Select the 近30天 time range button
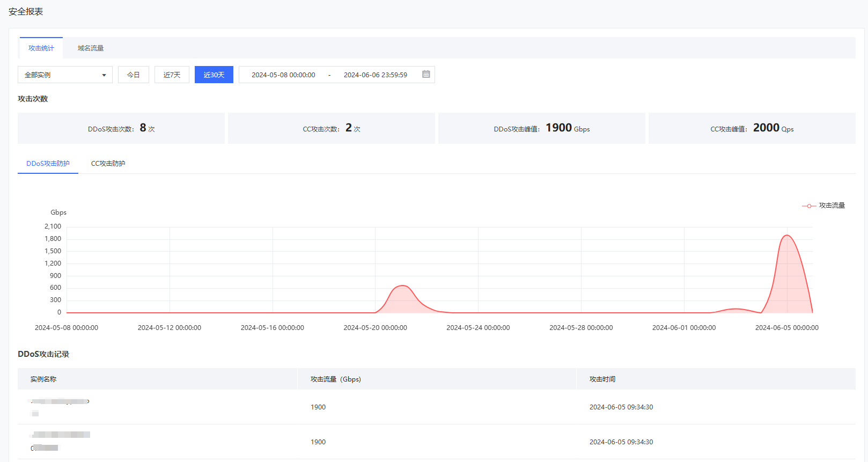This screenshot has height=462, width=868. pyautogui.click(x=214, y=75)
